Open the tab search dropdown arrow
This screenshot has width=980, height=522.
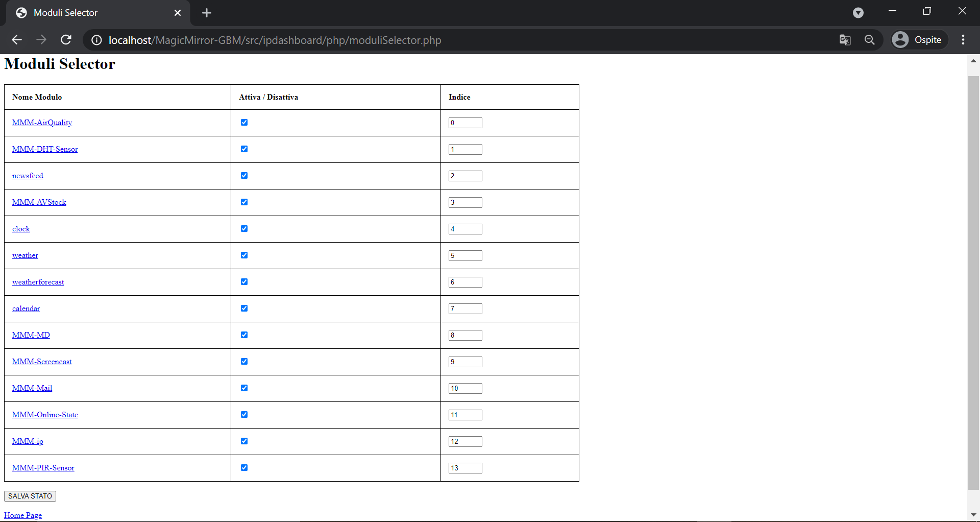(x=859, y=13)
